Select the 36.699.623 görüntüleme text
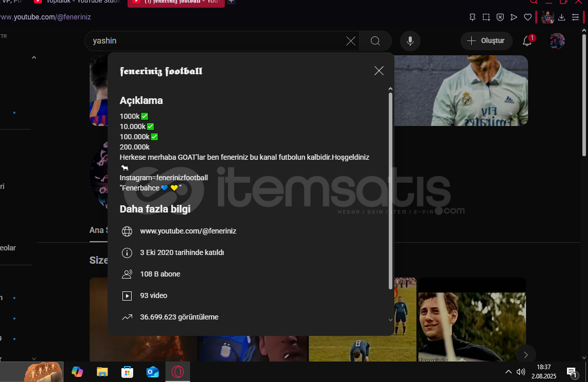This screenshot has height=382, width=588. [x=179, y=317]
